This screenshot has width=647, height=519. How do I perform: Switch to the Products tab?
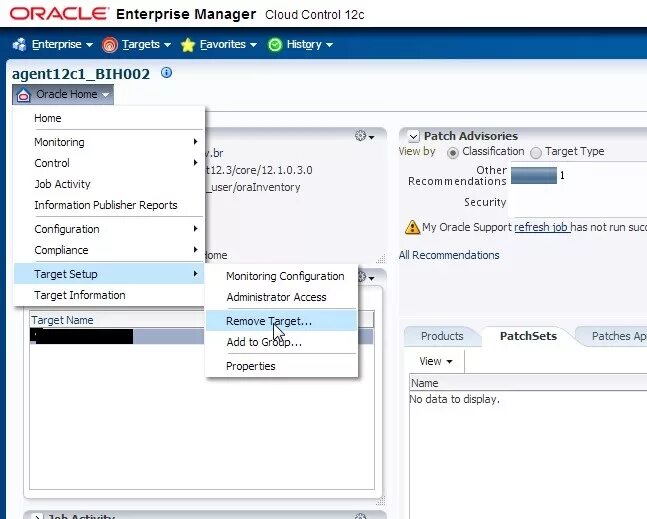(x=442, y=336)
